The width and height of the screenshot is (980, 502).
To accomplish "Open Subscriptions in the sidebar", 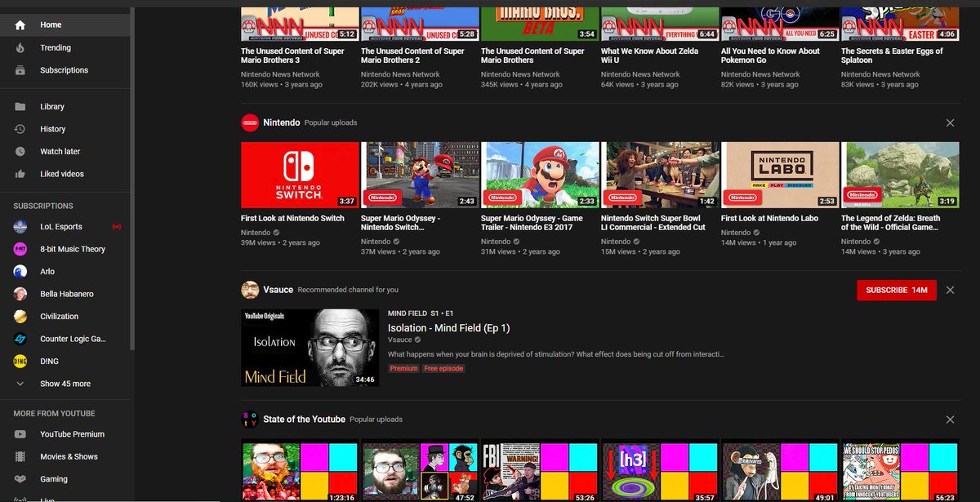I will [x=65, y=70].
